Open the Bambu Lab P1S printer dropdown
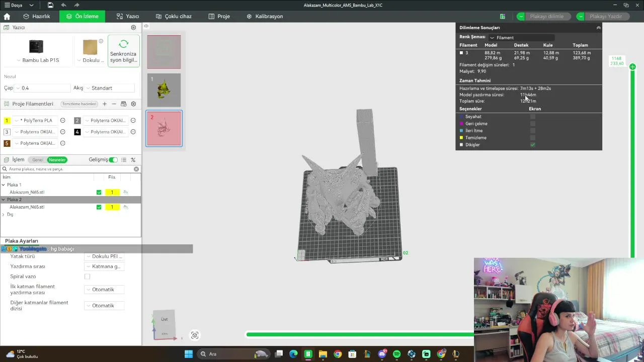 point(37,60)
